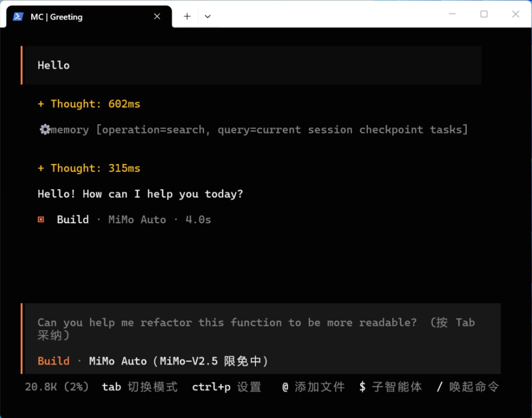532x418 pixels.
Task: Minimize the terminal window
Action: tap(452, 14)
